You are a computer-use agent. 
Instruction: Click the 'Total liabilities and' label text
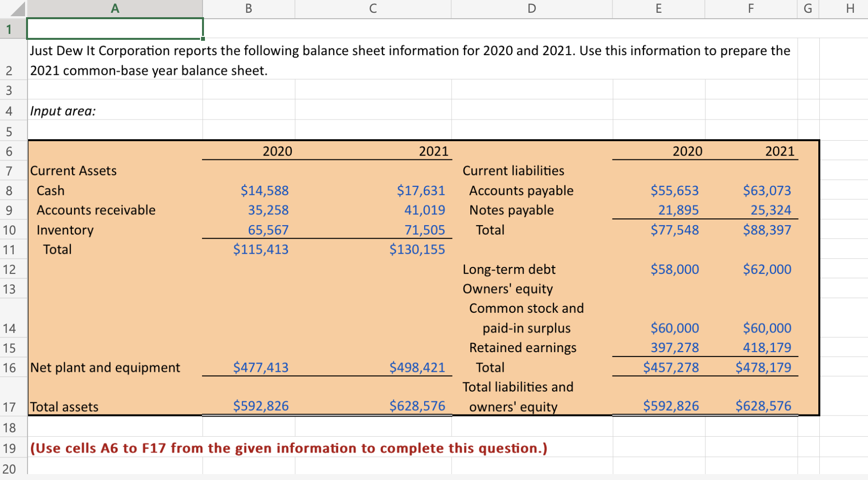(518, 387)
